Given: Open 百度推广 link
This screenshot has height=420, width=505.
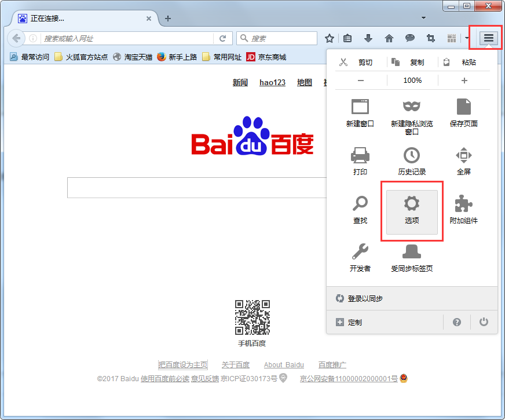Looking at the screenshot, I should pyautogui.click(x=332, y=365).
